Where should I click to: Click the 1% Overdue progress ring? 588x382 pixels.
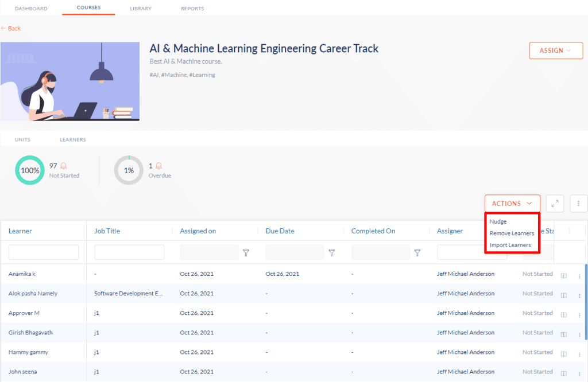pos(129,170)
